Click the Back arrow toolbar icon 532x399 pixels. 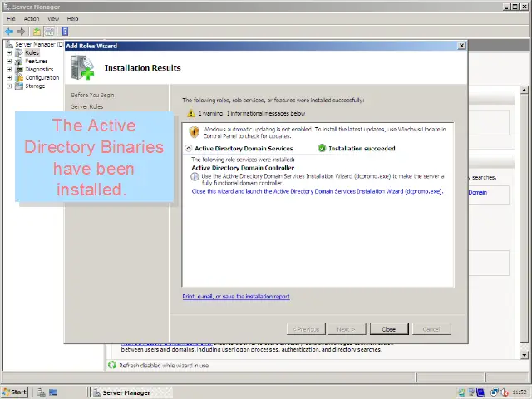[x=9, y=32]
